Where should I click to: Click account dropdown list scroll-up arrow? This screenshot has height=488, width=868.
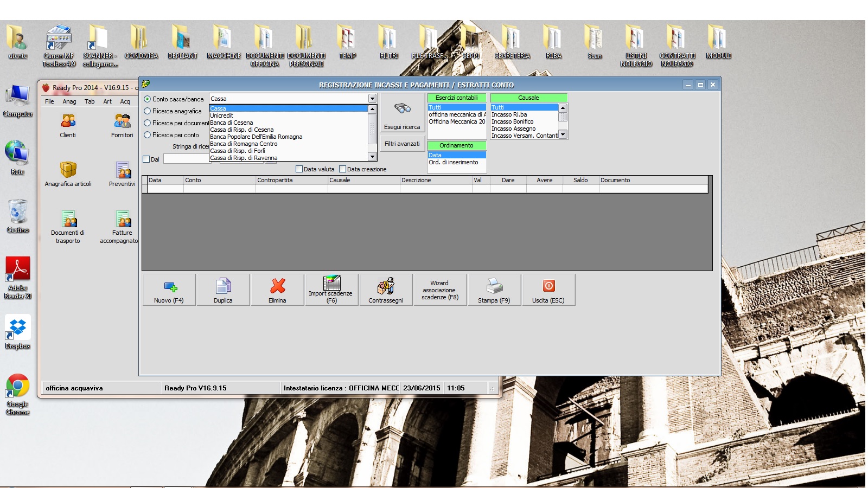tap(372, 109)
